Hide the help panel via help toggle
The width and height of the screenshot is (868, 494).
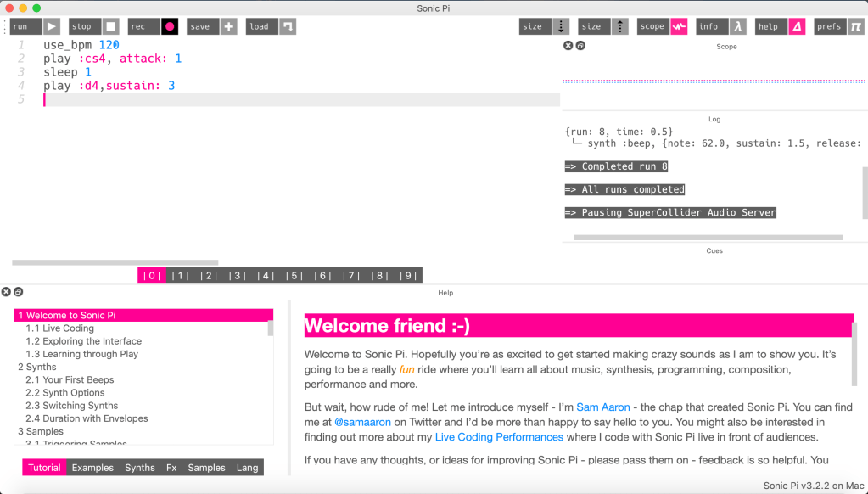click(x=797, y=26)
